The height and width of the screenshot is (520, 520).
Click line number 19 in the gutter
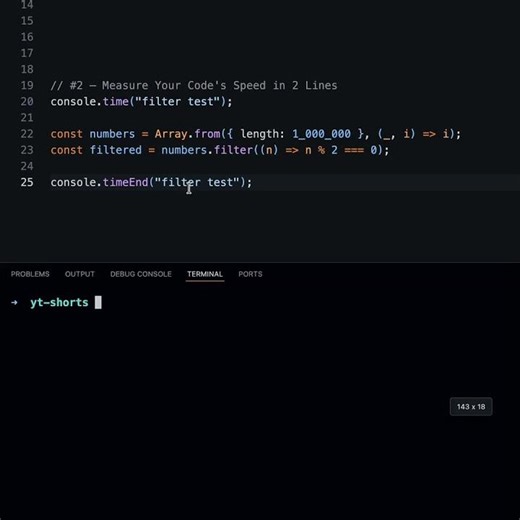tap(27, 85)
